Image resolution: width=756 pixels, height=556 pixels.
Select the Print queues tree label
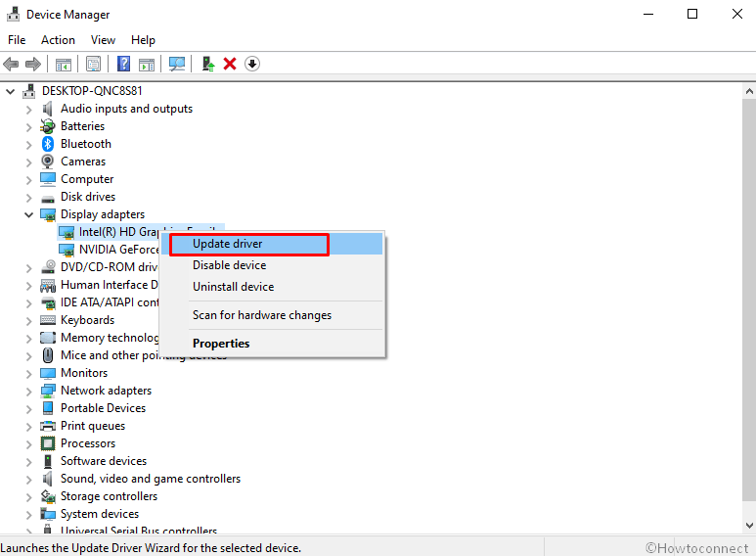93,426
